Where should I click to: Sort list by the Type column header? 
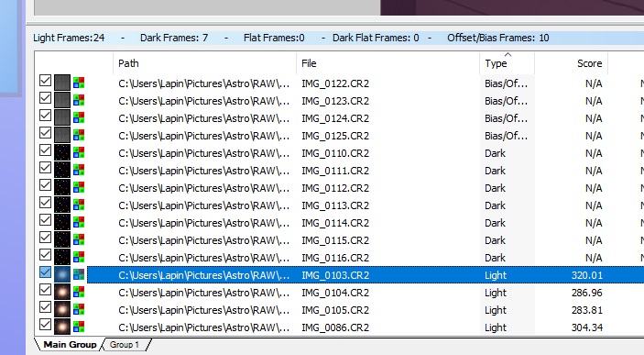507,63
